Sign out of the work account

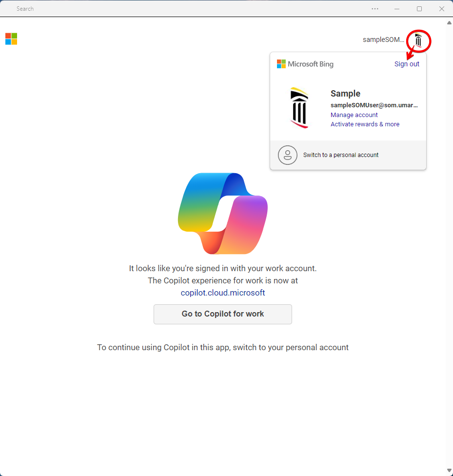(x=407, y=64)
